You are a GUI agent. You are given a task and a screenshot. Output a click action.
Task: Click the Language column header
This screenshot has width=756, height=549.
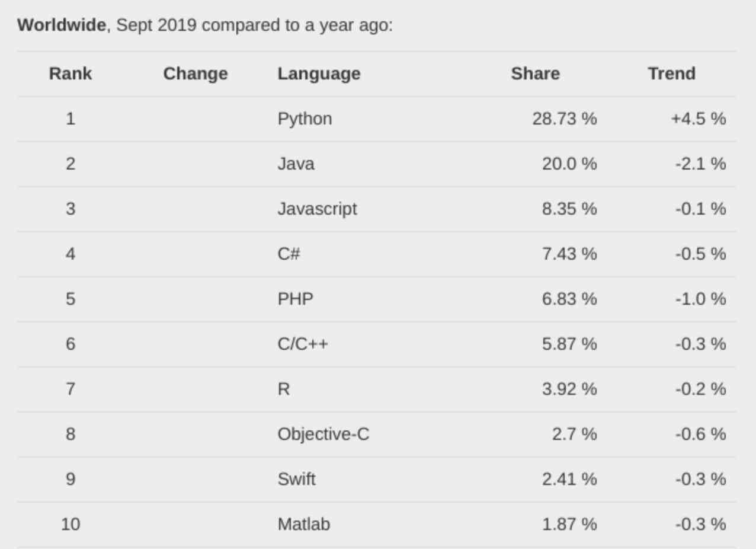click(x=319, y=74)
